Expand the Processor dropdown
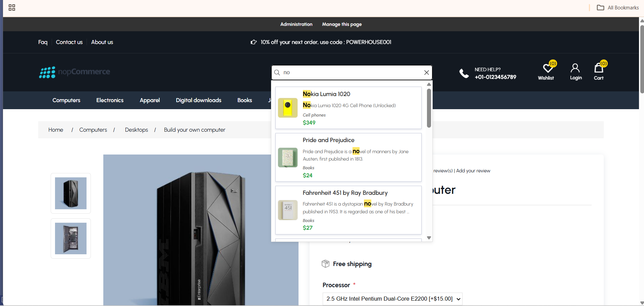644x306 pixels. pos(392,299)
